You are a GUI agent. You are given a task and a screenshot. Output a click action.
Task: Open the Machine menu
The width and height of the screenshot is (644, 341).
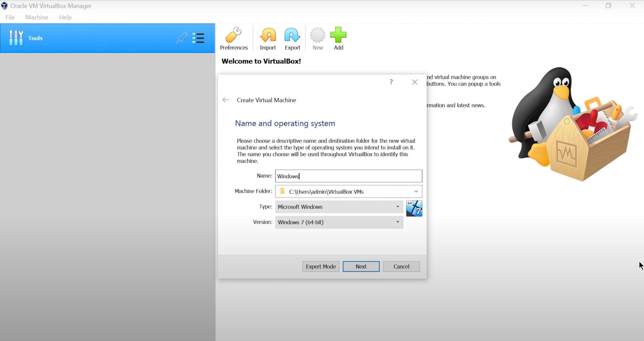[37, 17]
